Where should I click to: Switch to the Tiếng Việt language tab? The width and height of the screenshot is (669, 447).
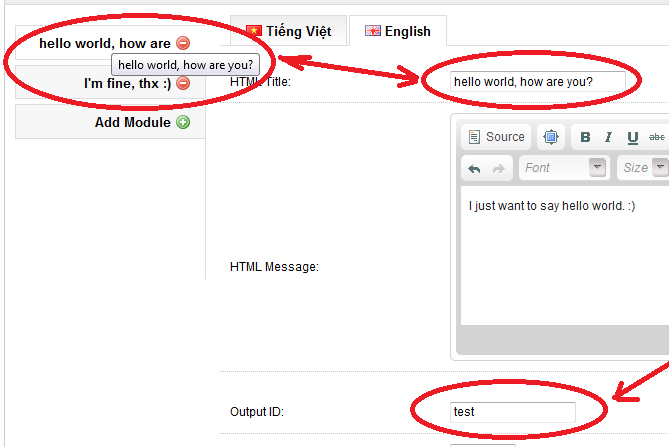pos(288,31)
